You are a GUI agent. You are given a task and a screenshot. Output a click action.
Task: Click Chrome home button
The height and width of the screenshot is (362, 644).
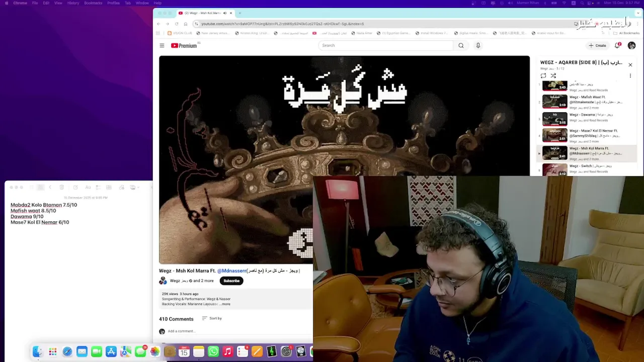click(186, 24)
